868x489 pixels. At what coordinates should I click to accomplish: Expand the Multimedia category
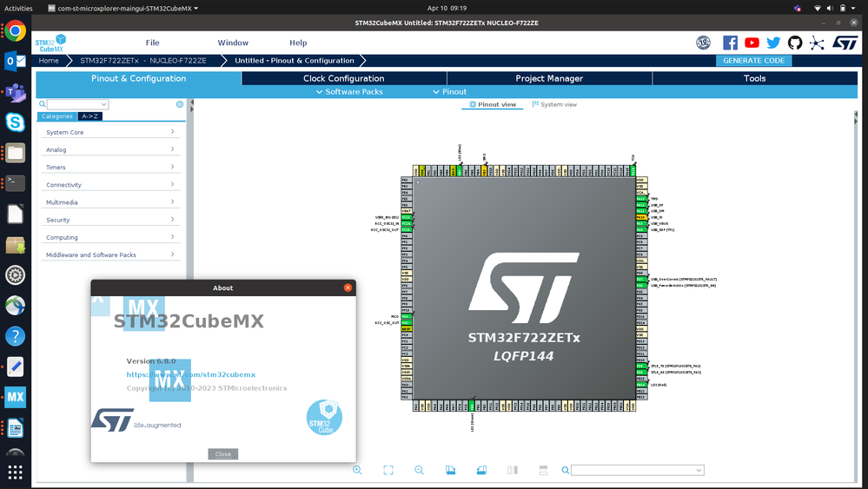pos(110,202)
